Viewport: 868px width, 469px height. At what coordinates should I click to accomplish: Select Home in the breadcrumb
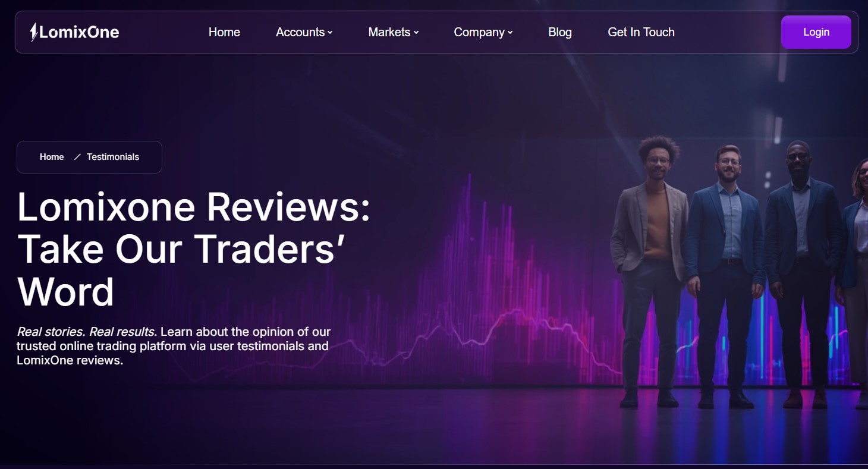point(52,157)
